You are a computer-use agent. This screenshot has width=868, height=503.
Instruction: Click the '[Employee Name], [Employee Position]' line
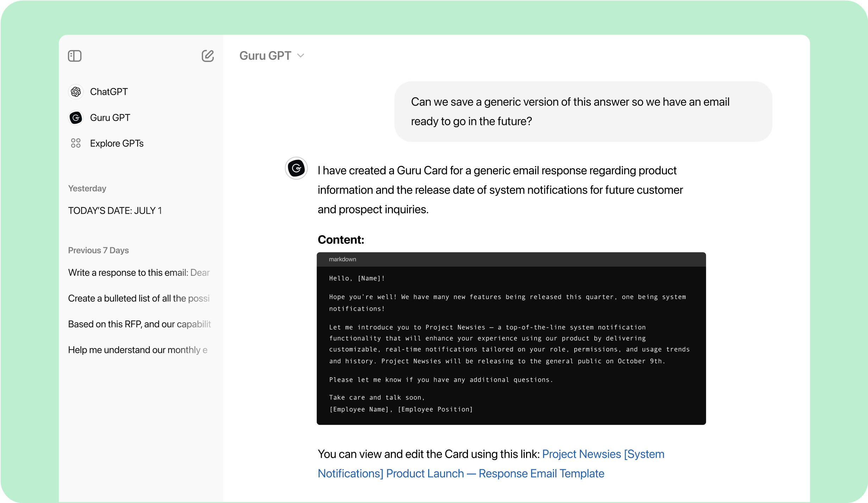[401, 409]
